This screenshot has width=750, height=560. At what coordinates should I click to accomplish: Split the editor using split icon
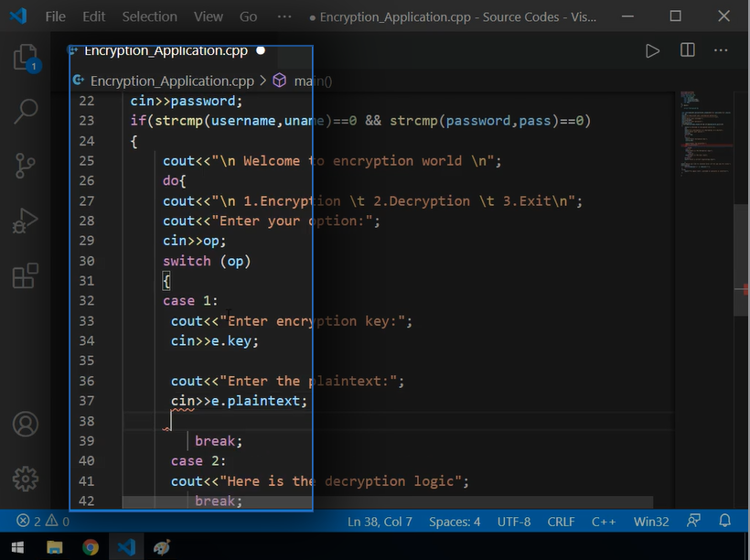click(x=687, y=50)
